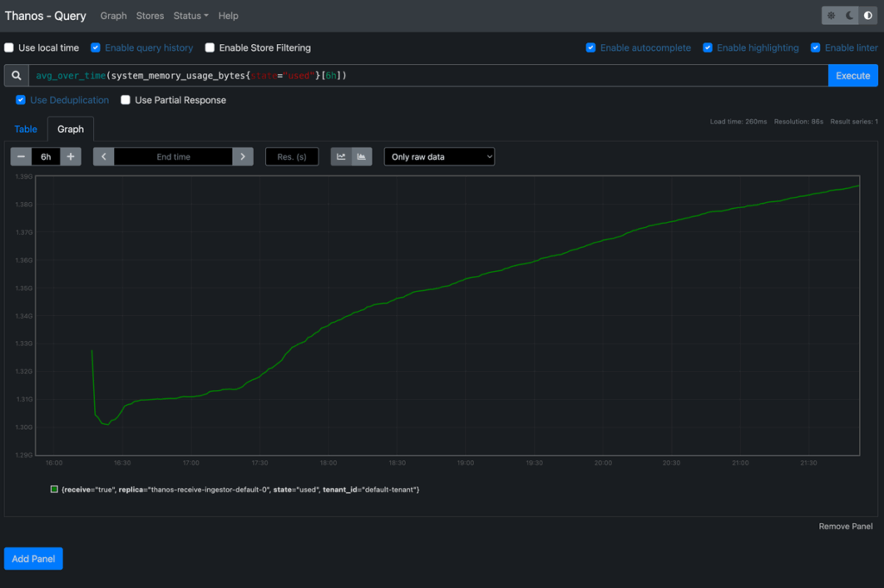Open the Stores page in the navbar

[150, 16]
